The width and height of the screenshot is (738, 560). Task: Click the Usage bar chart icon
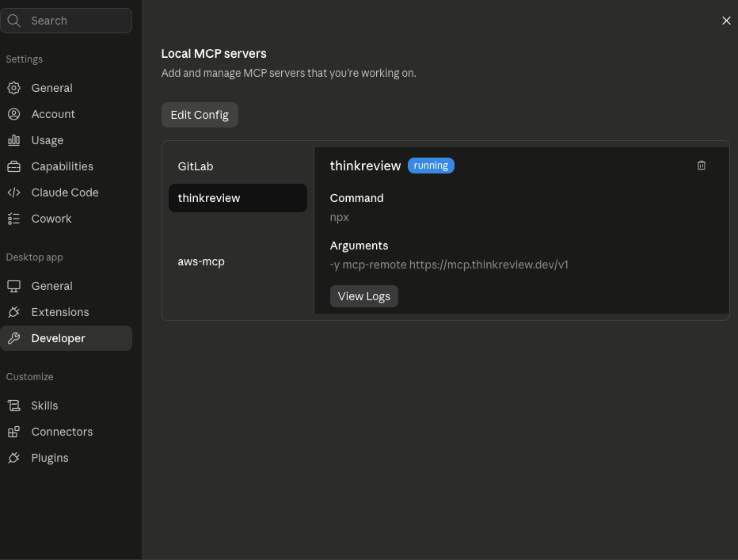(x=14, y=140)
